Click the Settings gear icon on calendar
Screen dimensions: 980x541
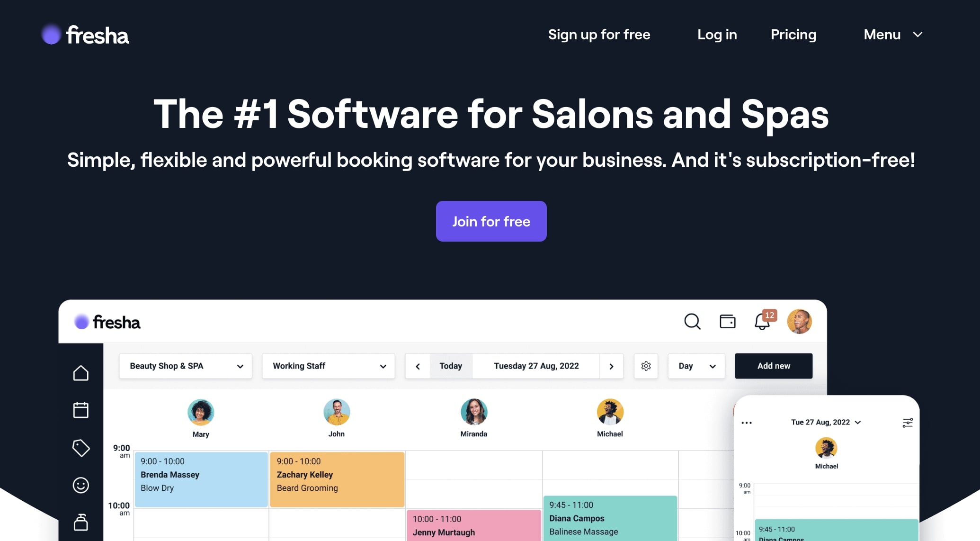(645, 366)
